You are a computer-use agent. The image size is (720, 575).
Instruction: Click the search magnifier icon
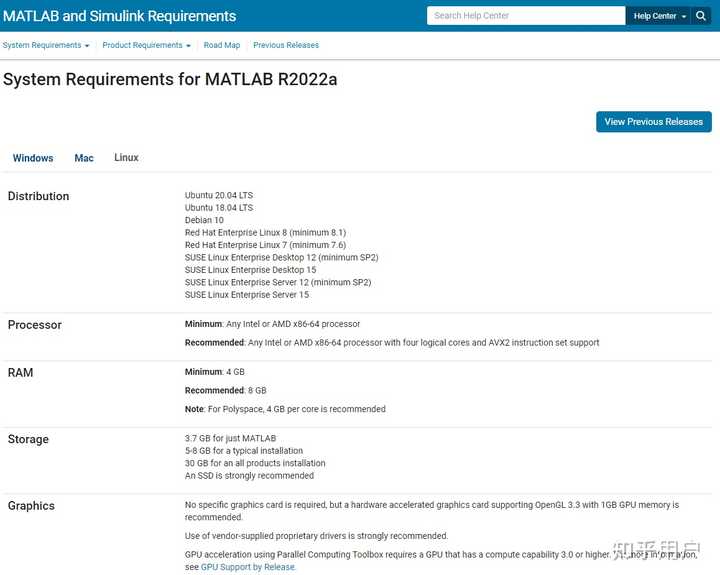(701, 16)
